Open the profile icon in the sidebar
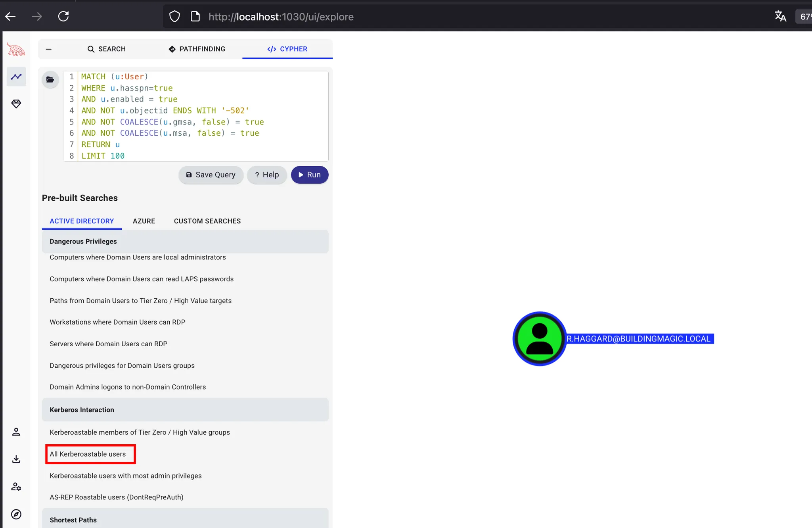 coord(16,432)
